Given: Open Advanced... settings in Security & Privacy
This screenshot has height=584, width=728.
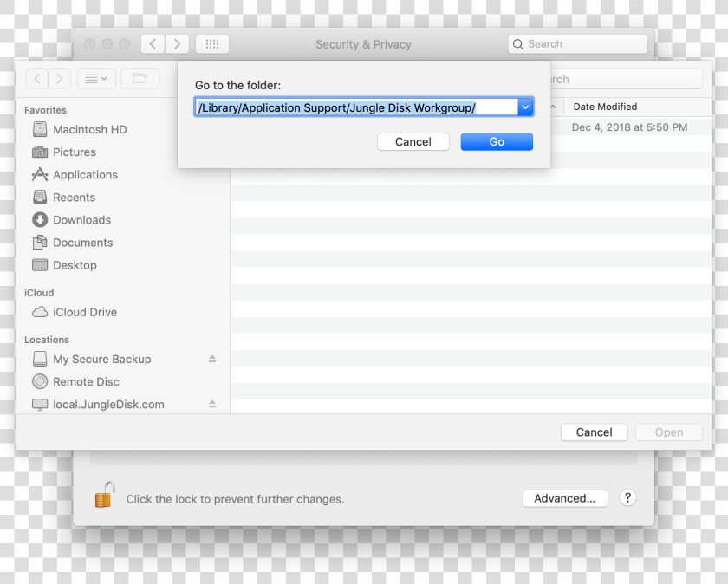Looking at the screenshot, I should click(x=565, y=498).
